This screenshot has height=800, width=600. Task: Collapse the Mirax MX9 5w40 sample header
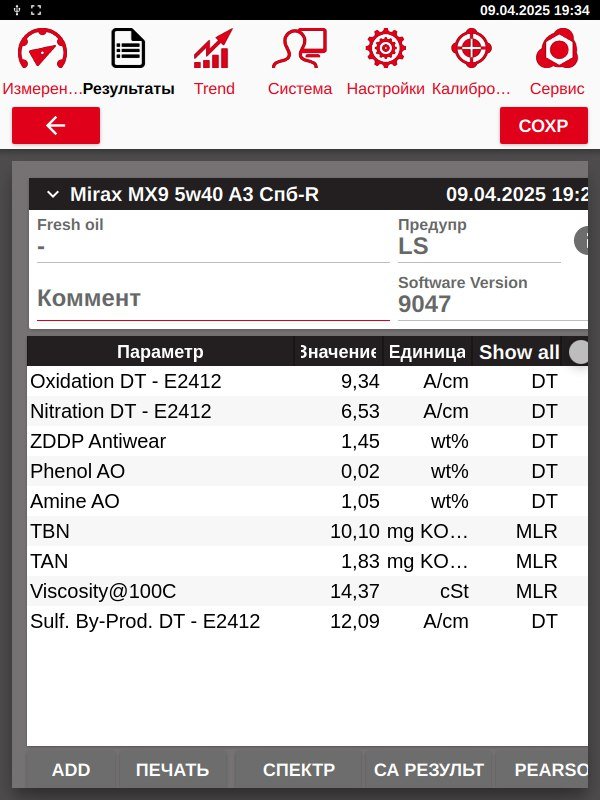click(53, 194)
